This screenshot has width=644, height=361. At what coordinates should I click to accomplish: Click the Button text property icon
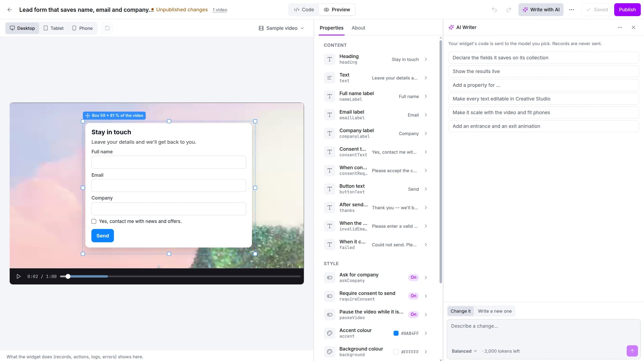click(330, 189)
